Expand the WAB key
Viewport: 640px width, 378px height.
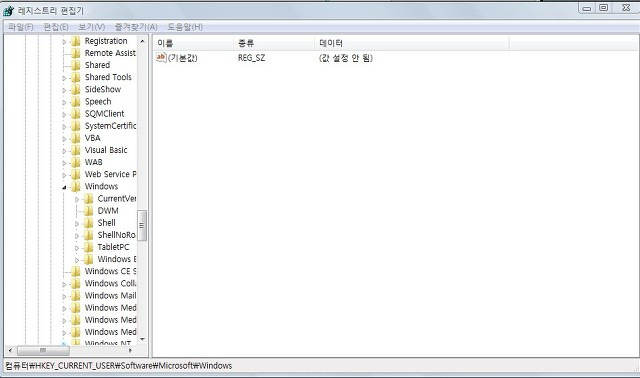tap(64, 163)
